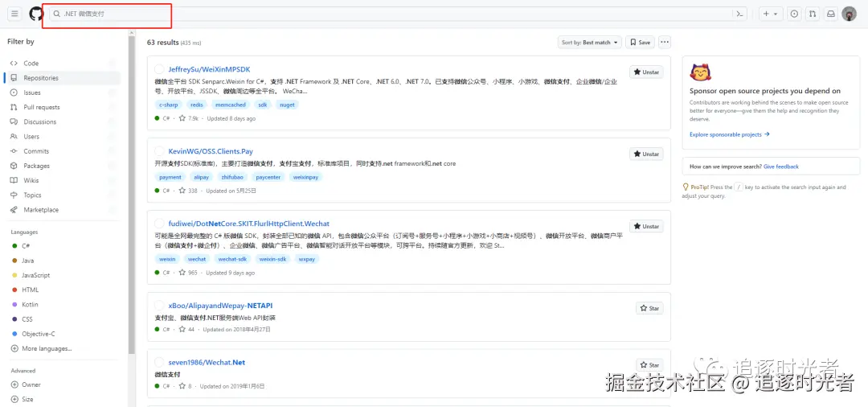Filter results by Commits
This screenshot has height=407, width=868.
tap(62, 151)
